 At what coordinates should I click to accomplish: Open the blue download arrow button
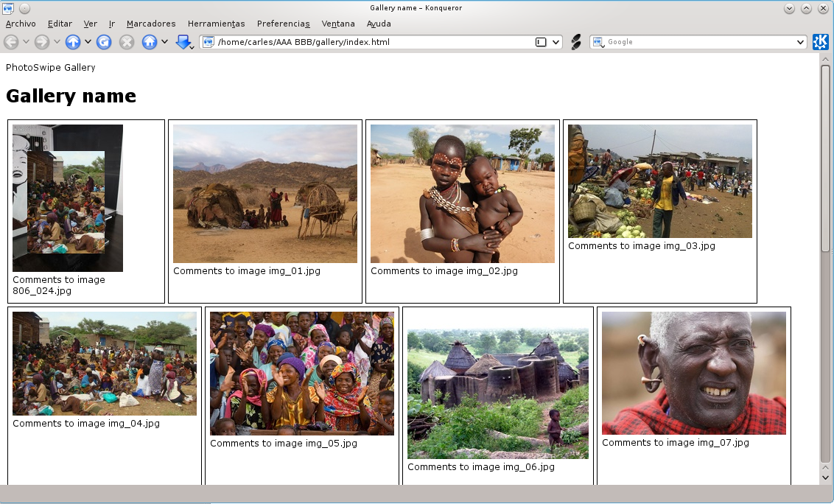point(183,42)
